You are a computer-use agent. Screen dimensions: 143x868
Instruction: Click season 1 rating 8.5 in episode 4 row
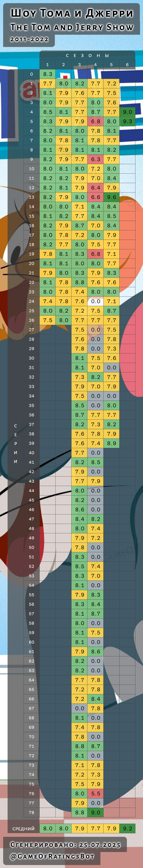point(48,112)
